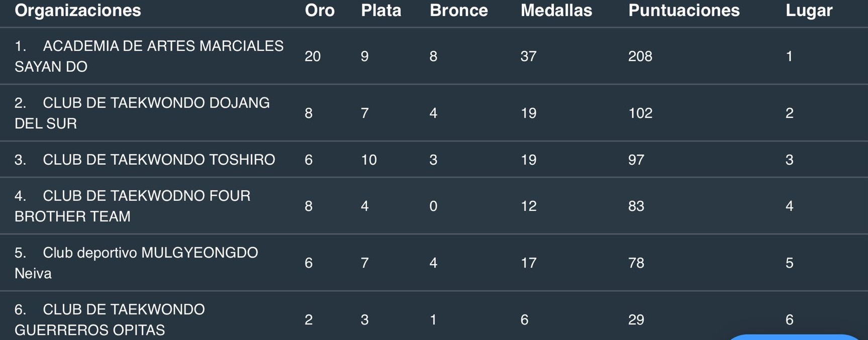Select Sayan Do's 20 gold medals cell
Screen dimensions: 868x340
click(313, 56)
